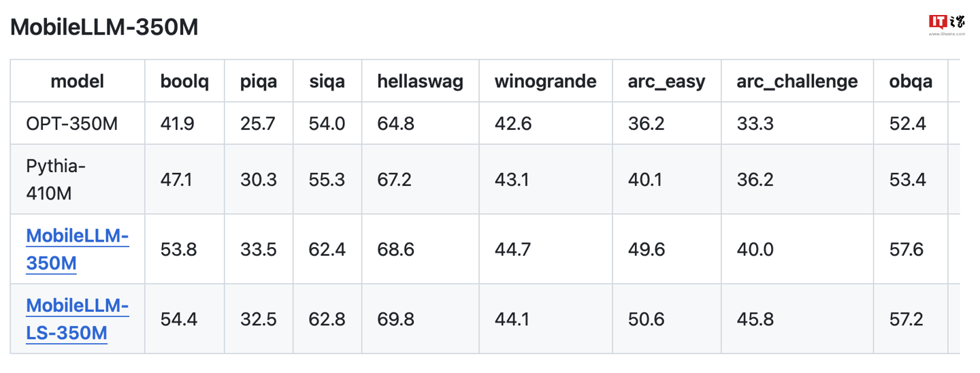
Task: Click the hellaswag column header
Action: (x=420, y=82)
